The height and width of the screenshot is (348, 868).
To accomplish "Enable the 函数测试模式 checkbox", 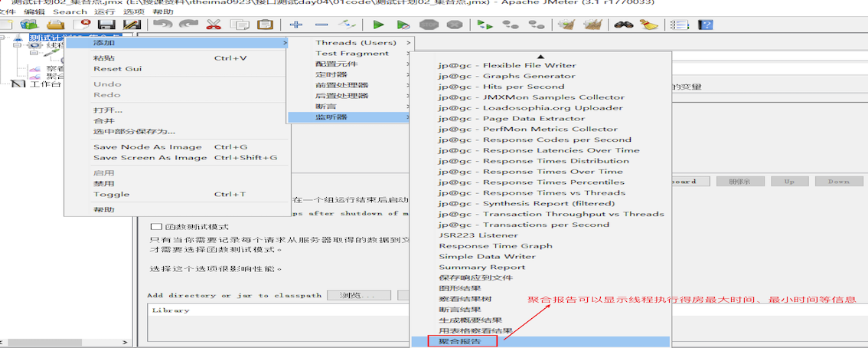I will click(x=156, y=227).
